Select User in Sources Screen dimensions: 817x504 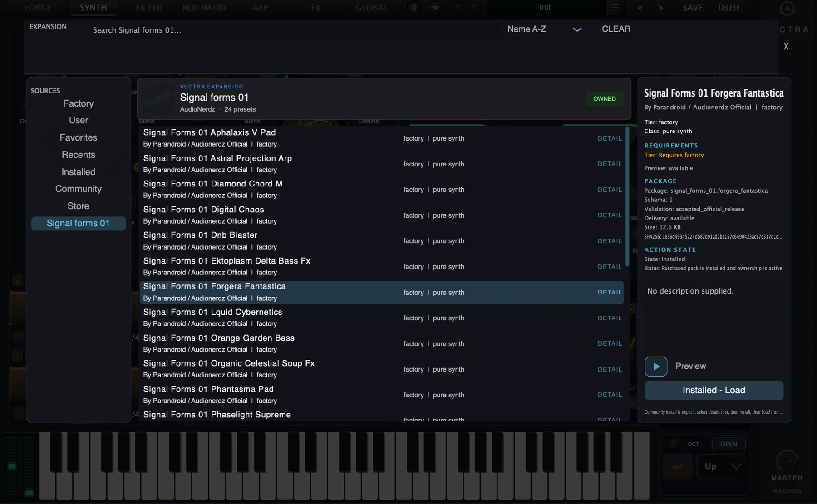79,120
